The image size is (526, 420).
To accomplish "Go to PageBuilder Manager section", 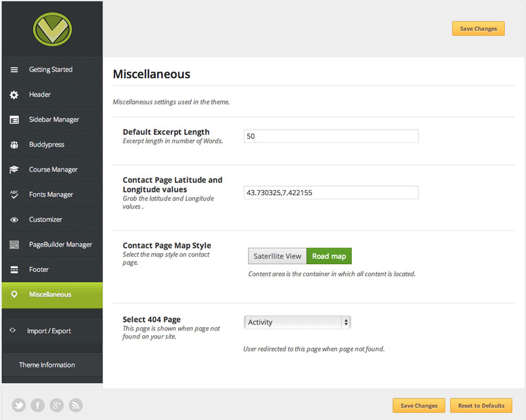I will click(53, 245).
